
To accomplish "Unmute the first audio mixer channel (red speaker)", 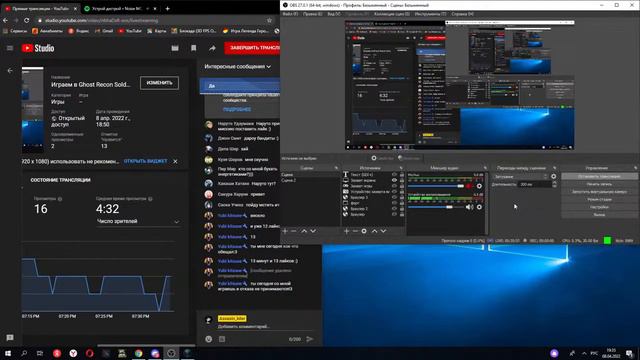I will [x=469, y=186].
